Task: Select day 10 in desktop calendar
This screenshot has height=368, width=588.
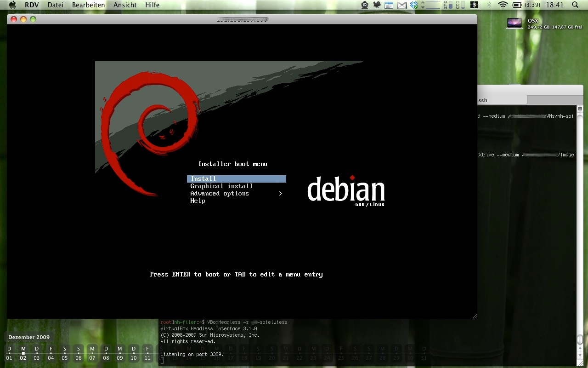Action: (134, 354)
